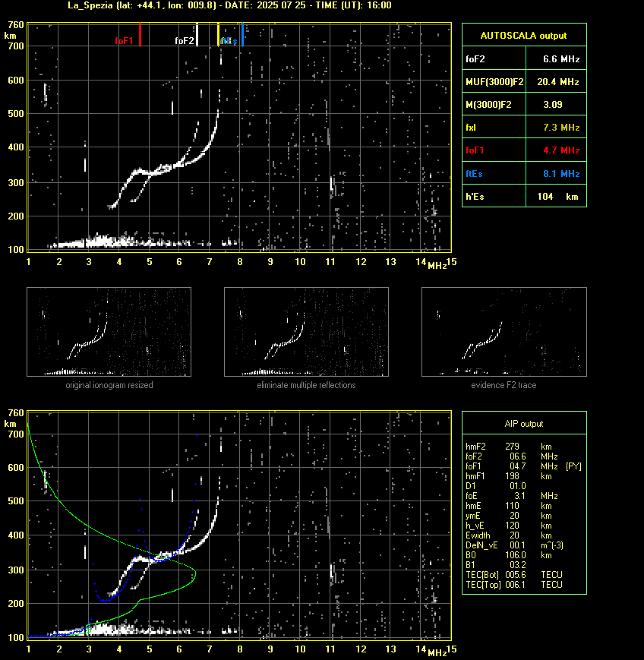Viewport: 644px width, 660px height.
Task: Click the blue 'ftEs' label in the AUTOSCALA table
Action: pyautogui.click(x=474, y=173)
